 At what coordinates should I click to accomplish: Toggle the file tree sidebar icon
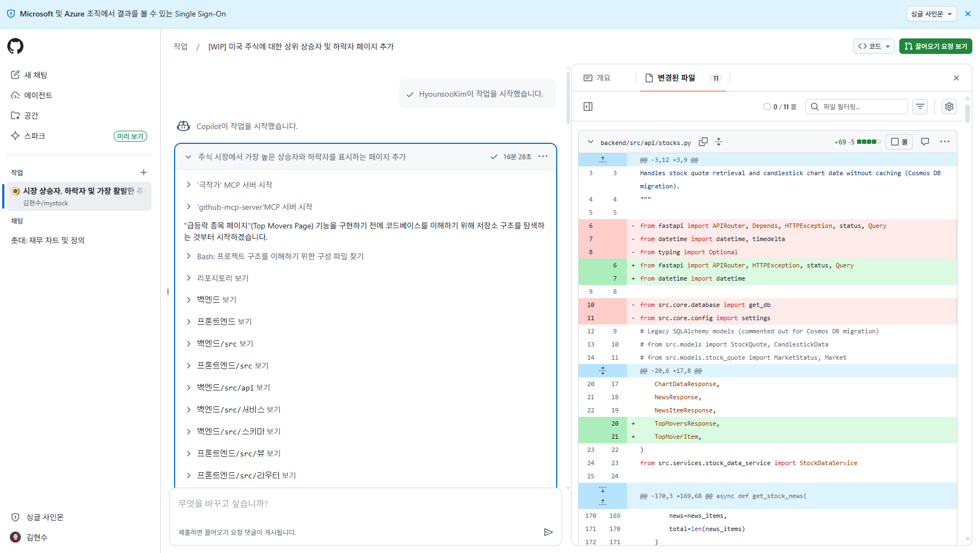pos(588,107)
